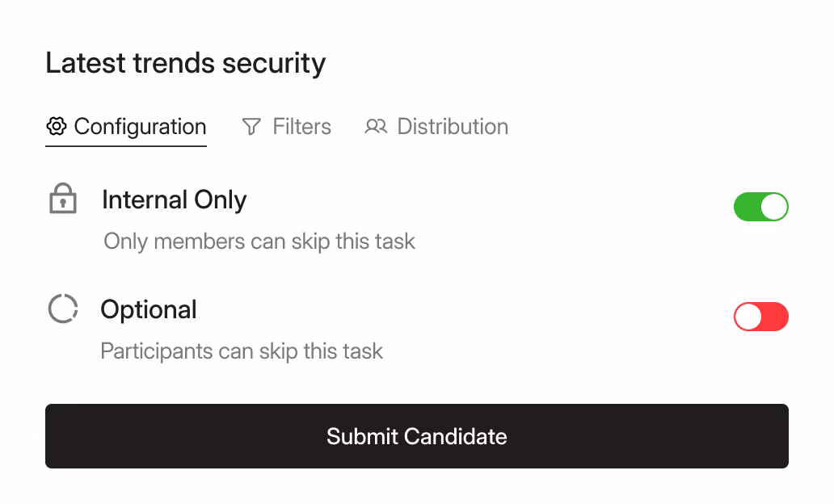Viewport: 834px width, 504px height.
Task: Click the red Optional toggle knob
Action: click(748, 317)
